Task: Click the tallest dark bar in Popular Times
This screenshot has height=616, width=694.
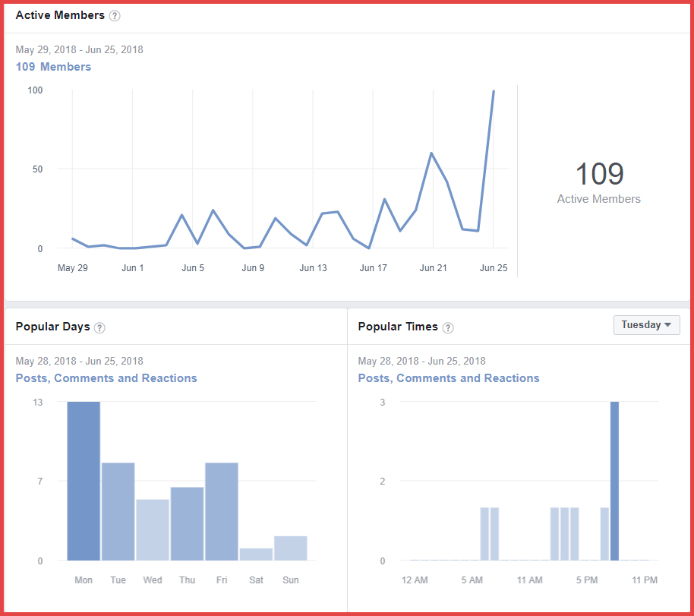Action: click(x=614, y=481)
